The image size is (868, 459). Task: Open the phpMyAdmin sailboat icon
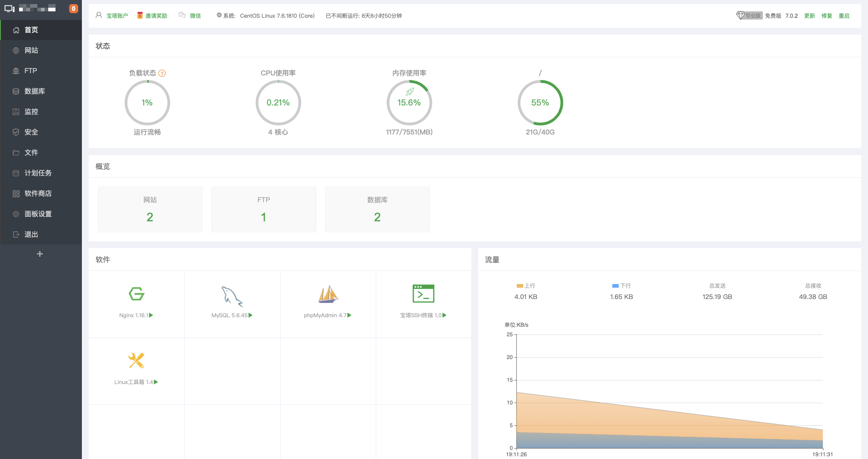pos(328,294)
